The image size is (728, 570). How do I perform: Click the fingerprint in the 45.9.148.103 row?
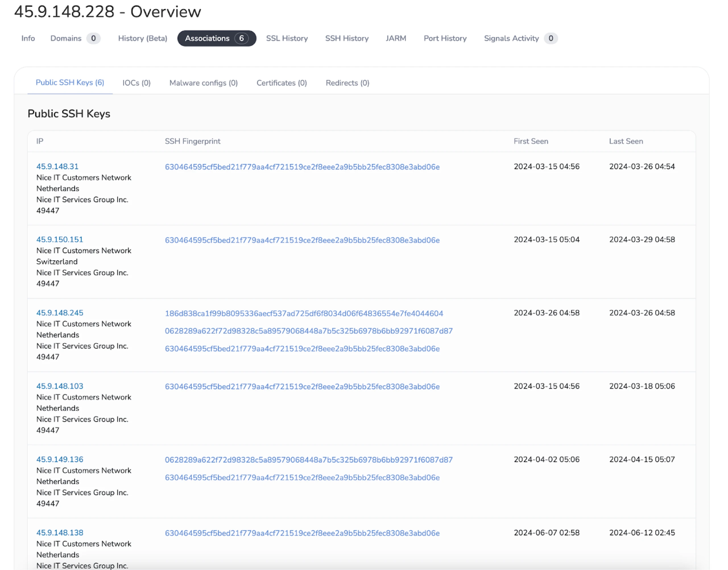[302, 387]
